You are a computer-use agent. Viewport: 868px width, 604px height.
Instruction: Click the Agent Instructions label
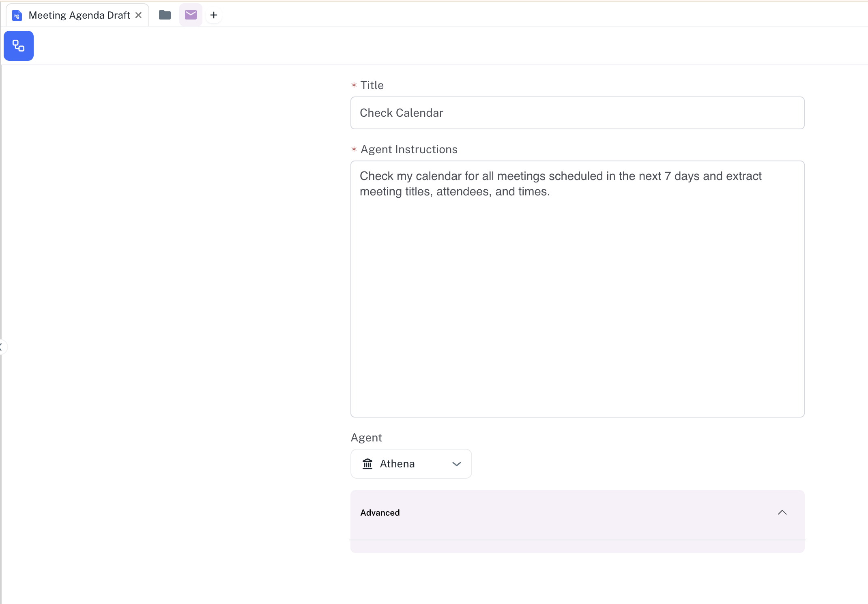[x=409, y=149]
